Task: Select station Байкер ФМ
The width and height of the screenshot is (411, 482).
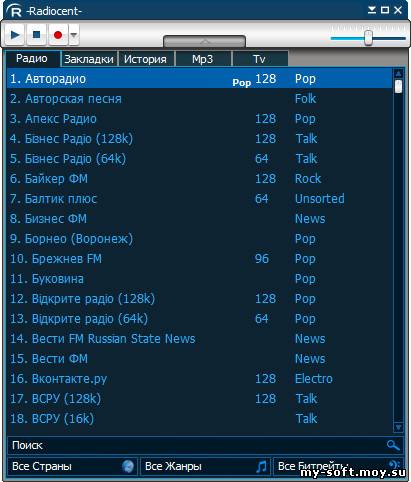Action: click(x=200, y=179)
